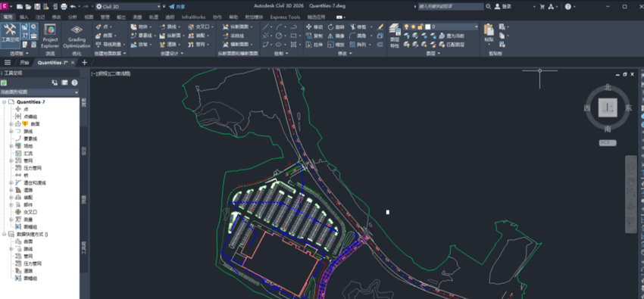Click layer 0 white color swatch
This screenshot has width=644, height=299.
(x=427, y=26)
